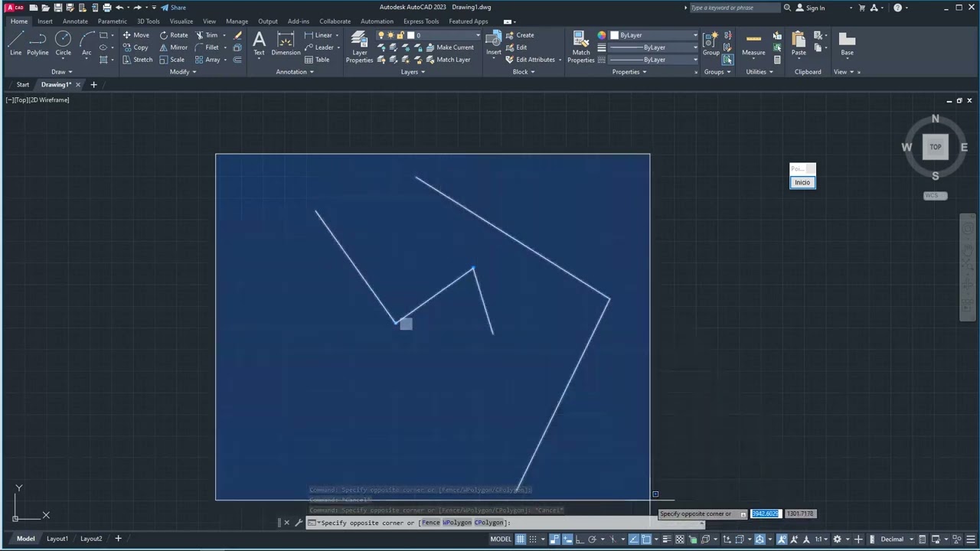Image resolution: width=980 pixels, height=551 pixels.
Task: Activate the Scale command
Action: pos(171,60)
